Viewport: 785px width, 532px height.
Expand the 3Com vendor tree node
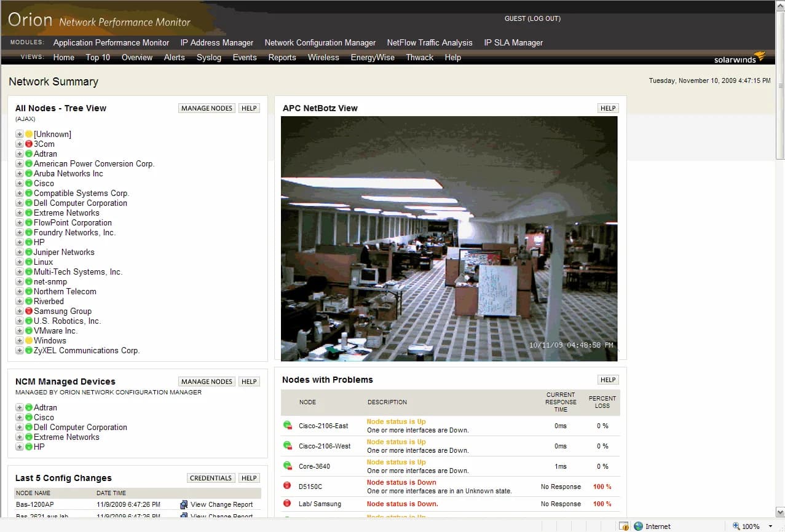click(x=20, y=144)
